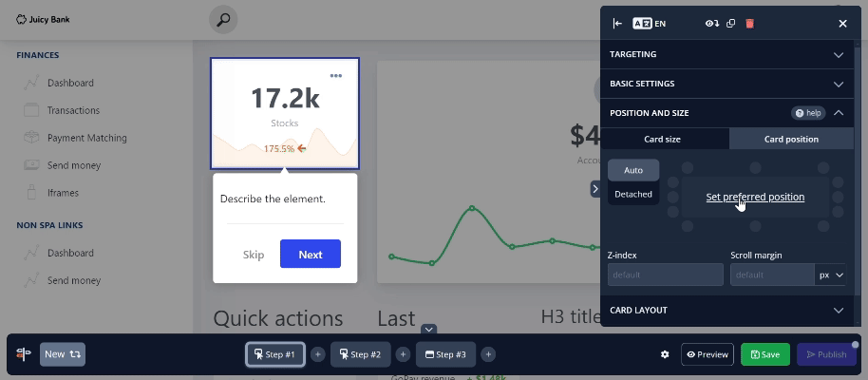Click the search magnifier icon
The image size is (868, 380).
pos(223,19)
